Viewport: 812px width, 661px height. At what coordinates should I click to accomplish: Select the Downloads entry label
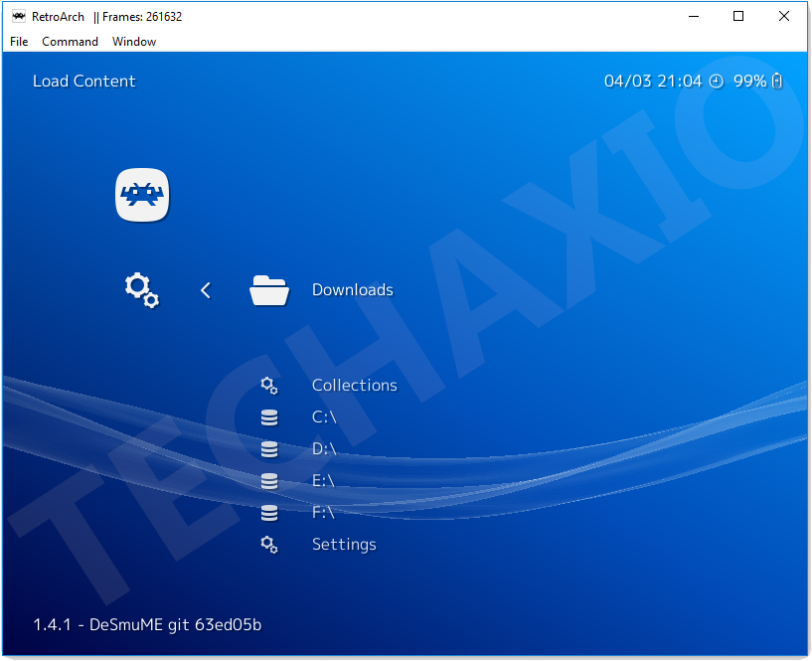click(x=353, y=289)
